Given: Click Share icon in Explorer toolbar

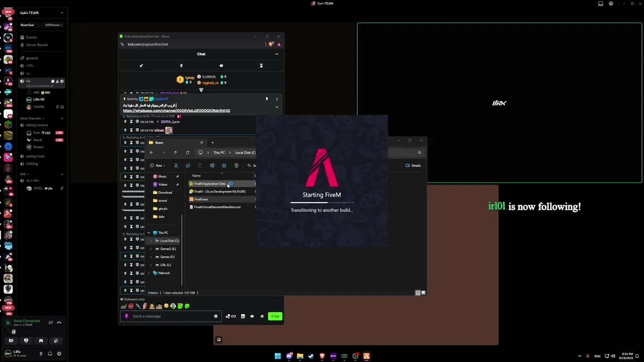Looking at the screenshot, I should pos(224,165).
